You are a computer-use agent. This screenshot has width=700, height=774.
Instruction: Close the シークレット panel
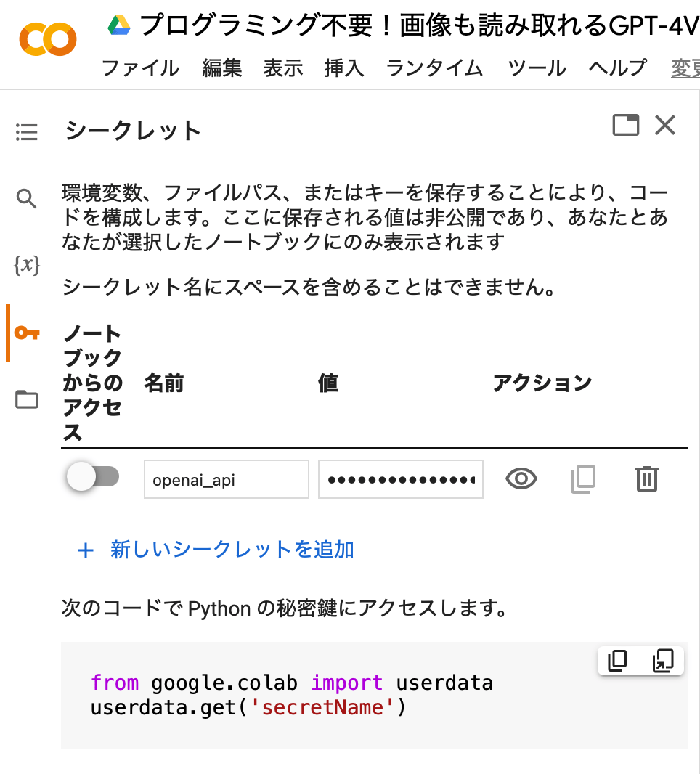point(665,126)
